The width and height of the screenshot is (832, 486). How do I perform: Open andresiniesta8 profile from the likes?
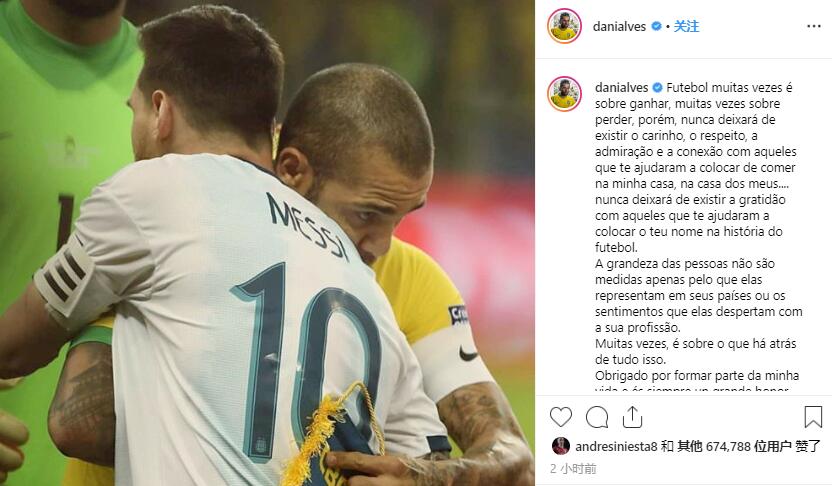coord(617,447)
